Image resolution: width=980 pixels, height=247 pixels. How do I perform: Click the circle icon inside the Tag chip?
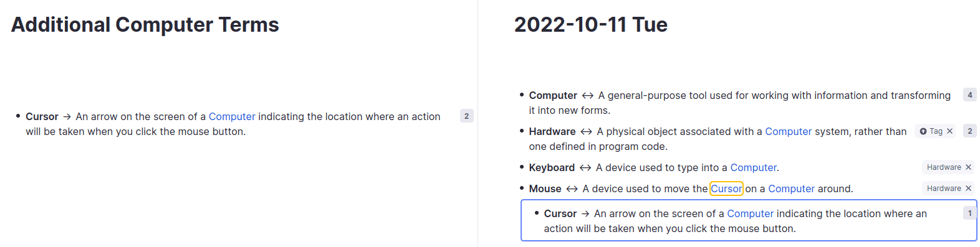tap(923, 131)
